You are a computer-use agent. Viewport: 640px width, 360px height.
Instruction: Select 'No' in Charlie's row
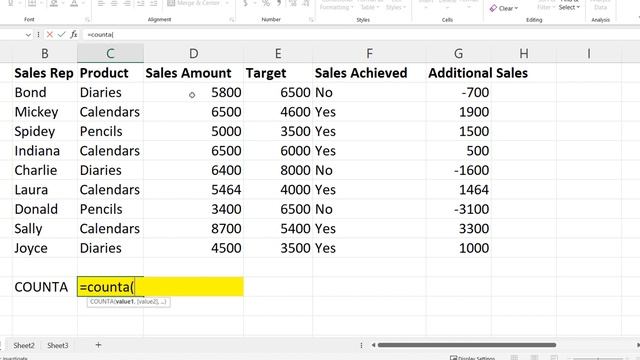tap(369, 170)
